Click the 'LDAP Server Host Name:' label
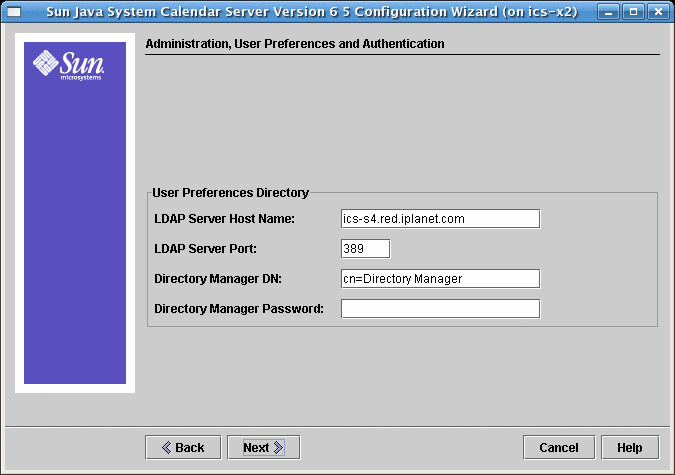Screen dimensions: 675x475 pos(224,219)
